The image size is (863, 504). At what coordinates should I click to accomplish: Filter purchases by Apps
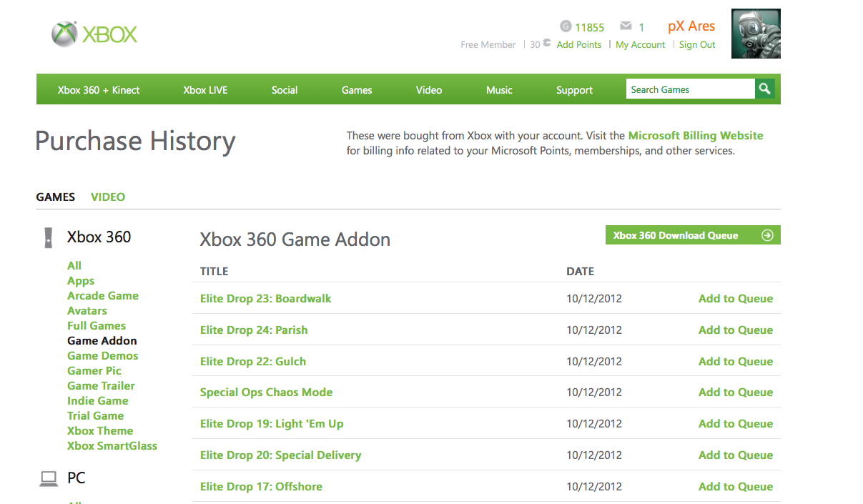coord(81,281)
